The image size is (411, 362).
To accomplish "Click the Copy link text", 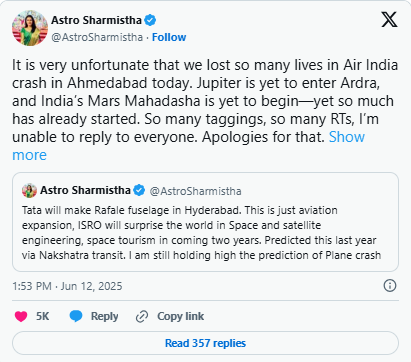I will (x=180, y=316).
